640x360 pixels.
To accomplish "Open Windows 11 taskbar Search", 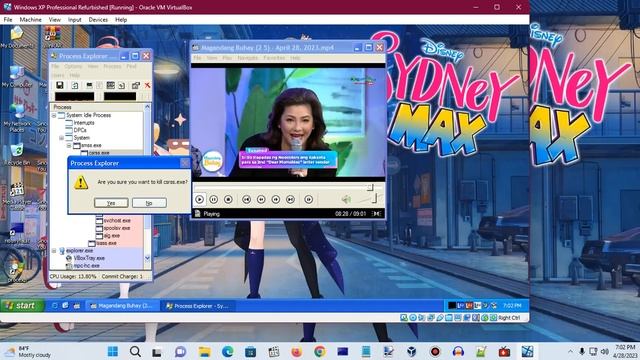I will [x=135, y=351].
